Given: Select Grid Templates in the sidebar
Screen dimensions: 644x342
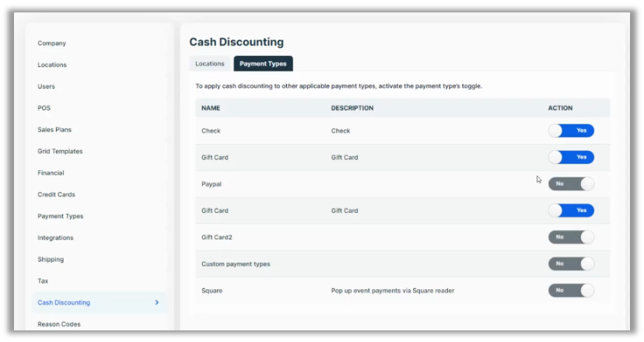Looking at the screenshot, I should 60,152.
